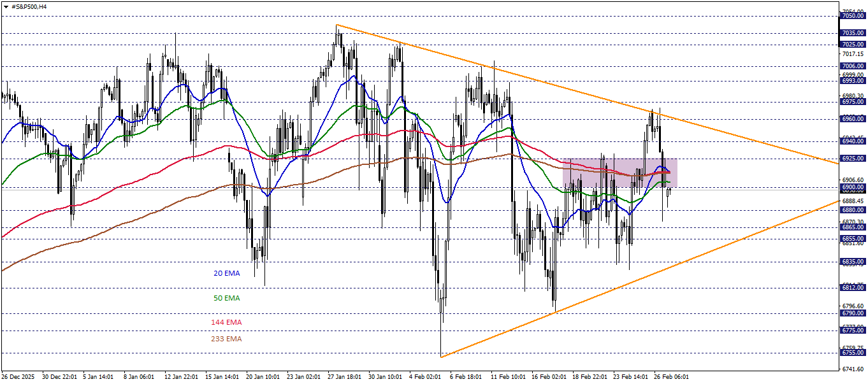
Task: Click the current price marker 6900.00
Action: point(852,187)
